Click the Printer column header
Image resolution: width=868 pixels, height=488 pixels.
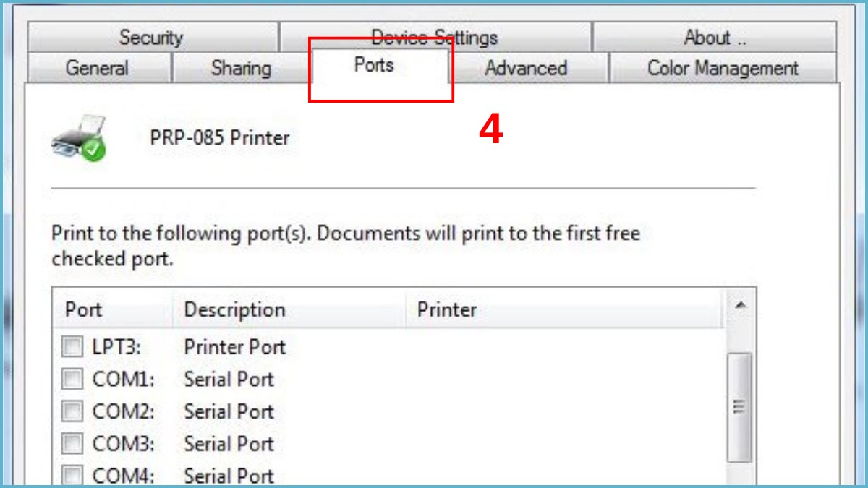point(447,309)
